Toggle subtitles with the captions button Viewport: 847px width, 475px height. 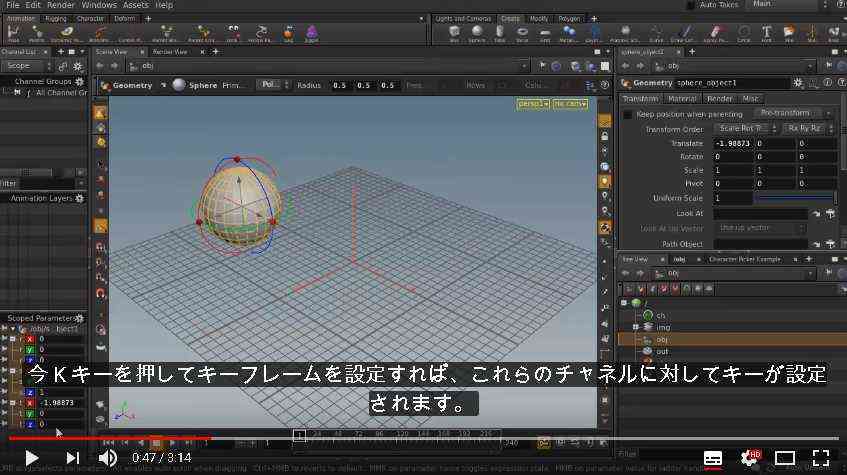pos(713,458)
